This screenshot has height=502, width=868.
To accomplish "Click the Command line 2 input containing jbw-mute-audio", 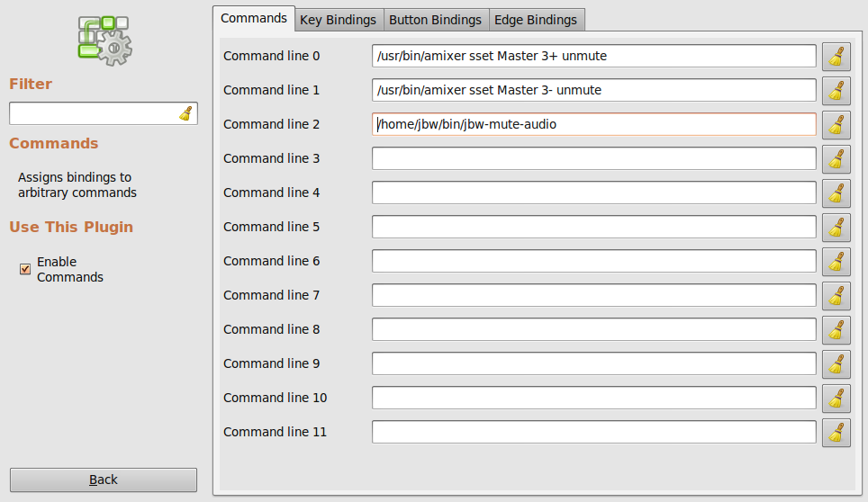I will (593, 124).
